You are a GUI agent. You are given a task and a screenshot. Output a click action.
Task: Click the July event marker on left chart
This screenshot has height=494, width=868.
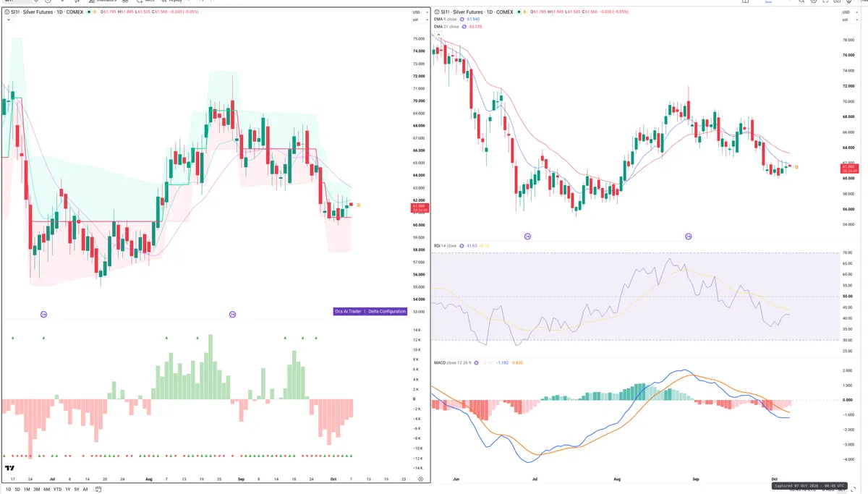(43, 314)
